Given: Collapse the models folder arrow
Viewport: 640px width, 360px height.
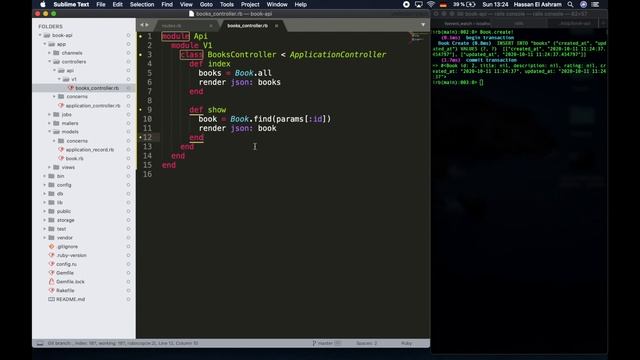Looking at the screenshot, I should (50, 131).
